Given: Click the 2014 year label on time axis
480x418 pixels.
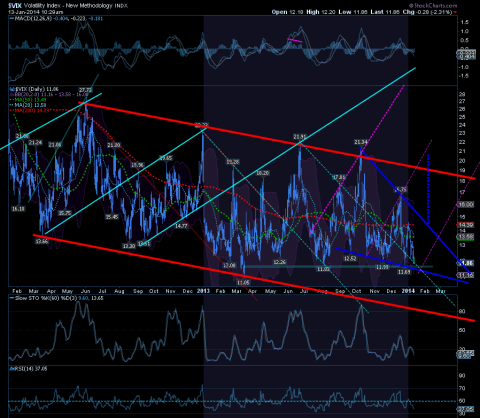Looking at the screenshot, I should [x=408, y=291].
